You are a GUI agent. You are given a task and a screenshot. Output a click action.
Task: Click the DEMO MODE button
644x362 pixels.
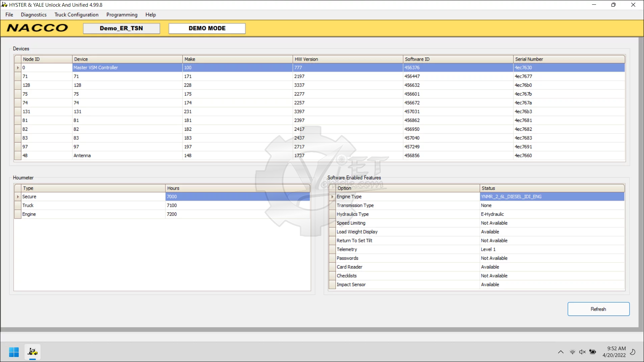(207, 28)
